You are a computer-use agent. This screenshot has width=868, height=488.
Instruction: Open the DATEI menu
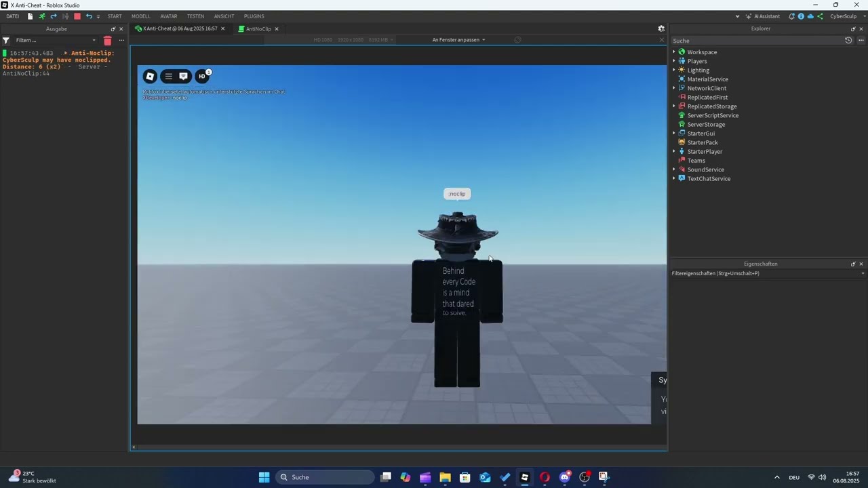pos(12,16)
